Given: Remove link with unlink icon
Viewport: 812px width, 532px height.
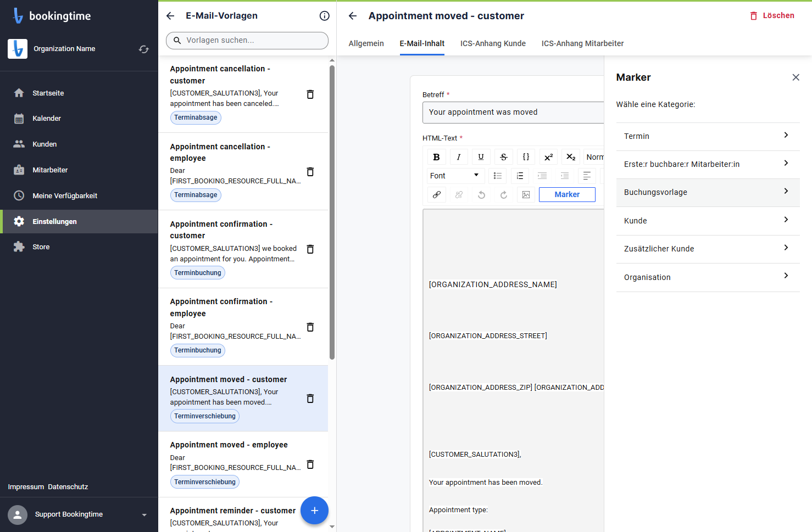Looking at the screenshot, I should tap(459, 194).
